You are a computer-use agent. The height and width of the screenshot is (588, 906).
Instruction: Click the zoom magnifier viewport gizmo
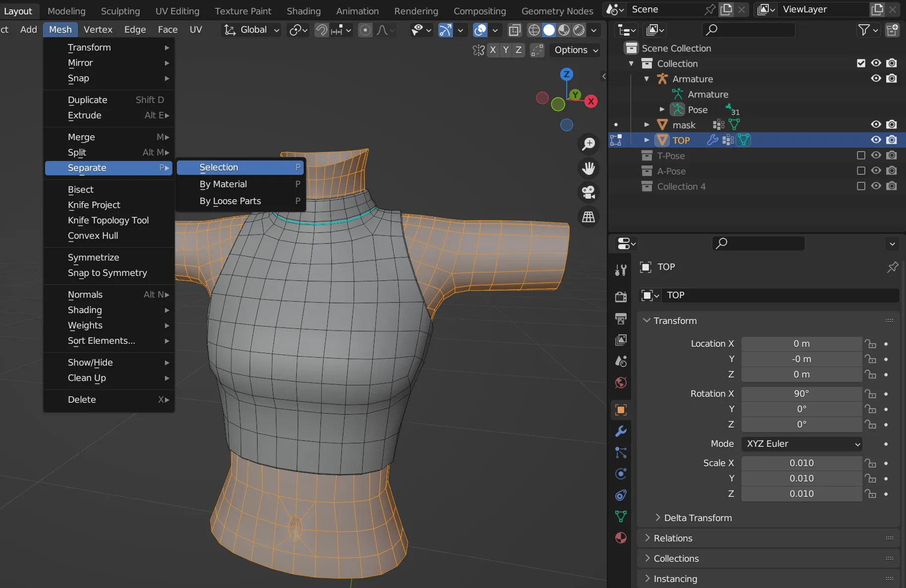(x=588, y=144)
